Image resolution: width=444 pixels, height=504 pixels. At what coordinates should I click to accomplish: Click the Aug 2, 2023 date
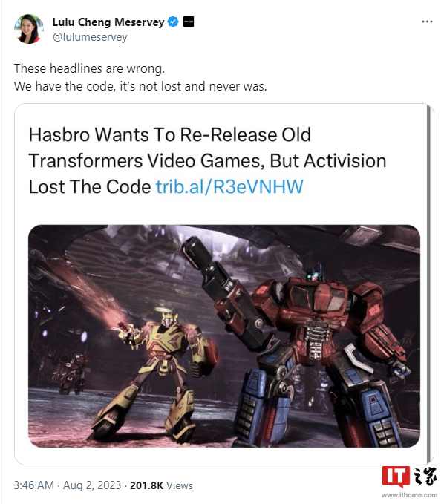(x=92, y=485)
